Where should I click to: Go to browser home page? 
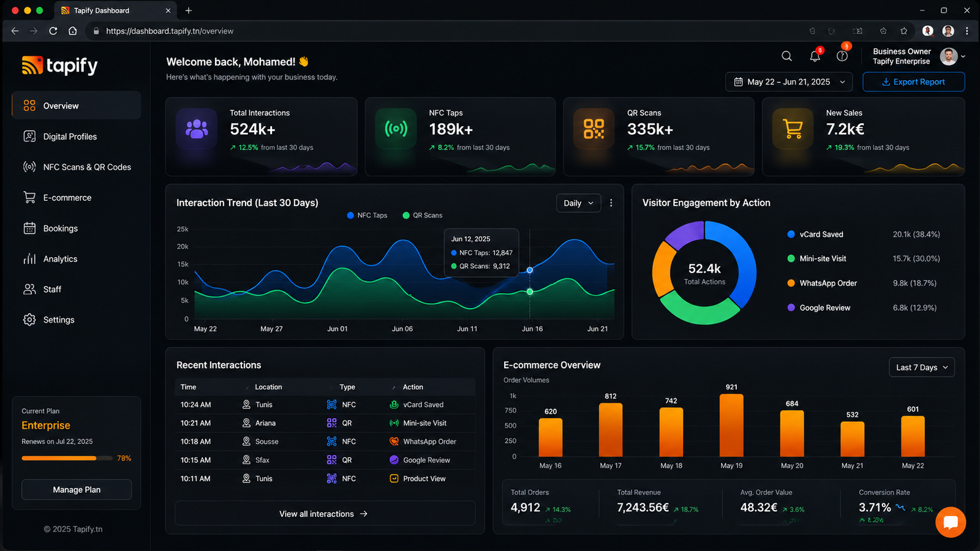(x=72, y=31)
